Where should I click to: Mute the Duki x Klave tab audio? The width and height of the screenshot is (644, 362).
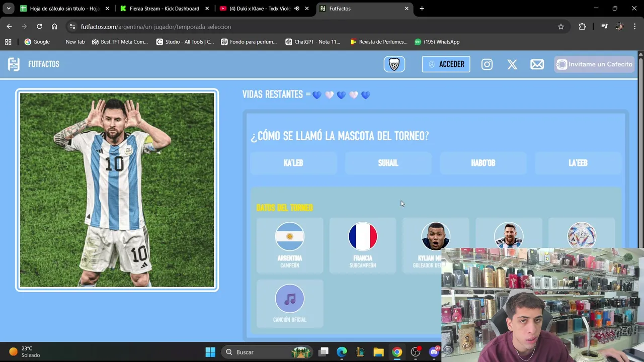pyautogui.click(x=297, y=9)
